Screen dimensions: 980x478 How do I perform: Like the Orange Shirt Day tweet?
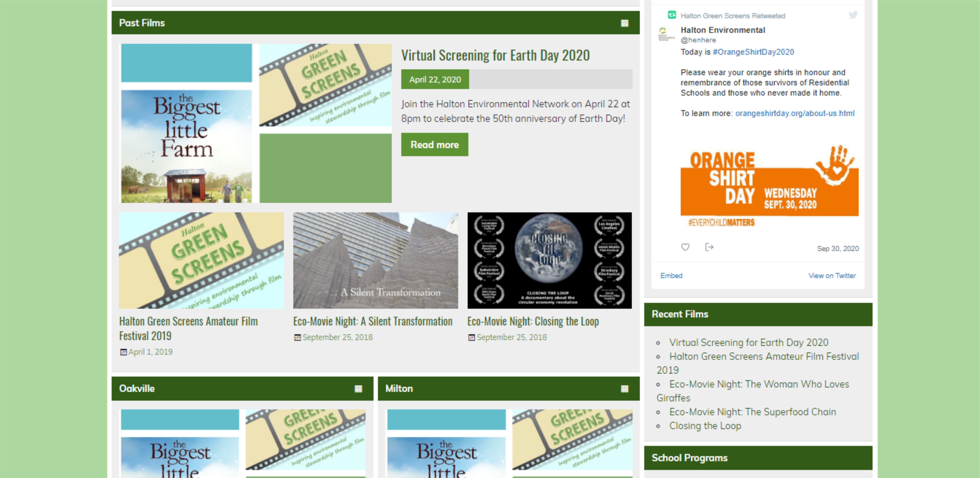click(x=685, y=247)
